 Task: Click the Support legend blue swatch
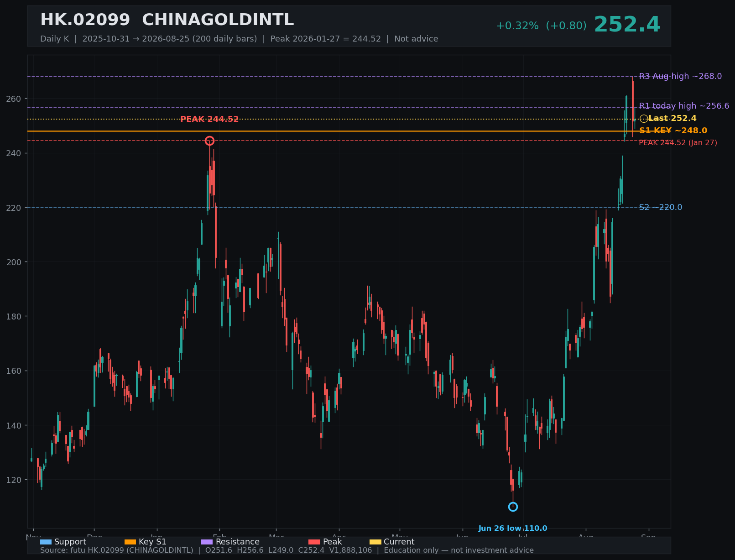46,542
